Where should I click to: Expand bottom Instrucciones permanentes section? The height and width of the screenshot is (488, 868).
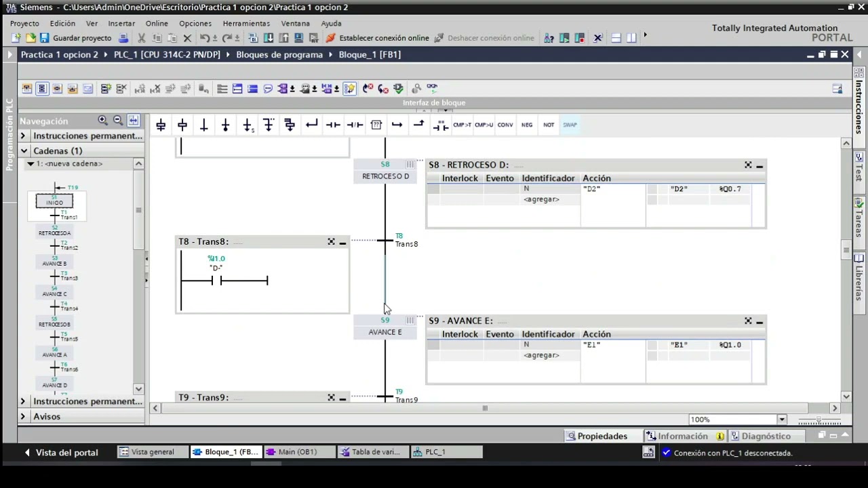coord(24,401)
